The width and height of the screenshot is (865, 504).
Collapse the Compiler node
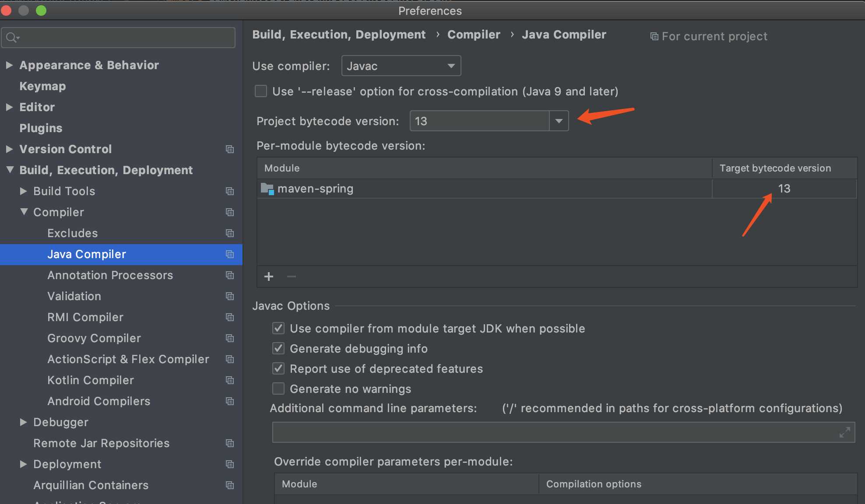pos(24,212)
